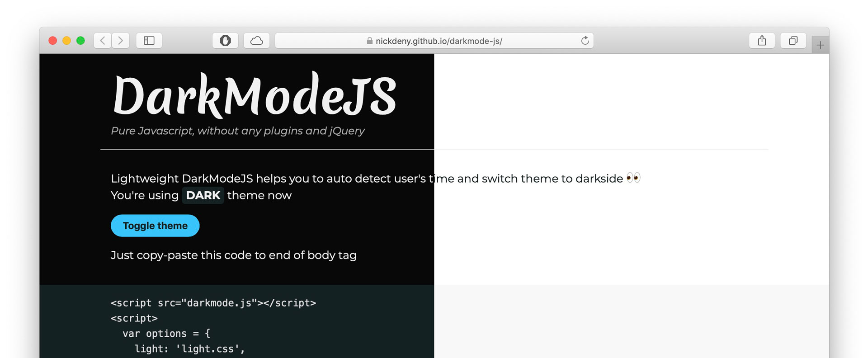
Task: Show all tabs overview icon
Action: tap(793, 41)
